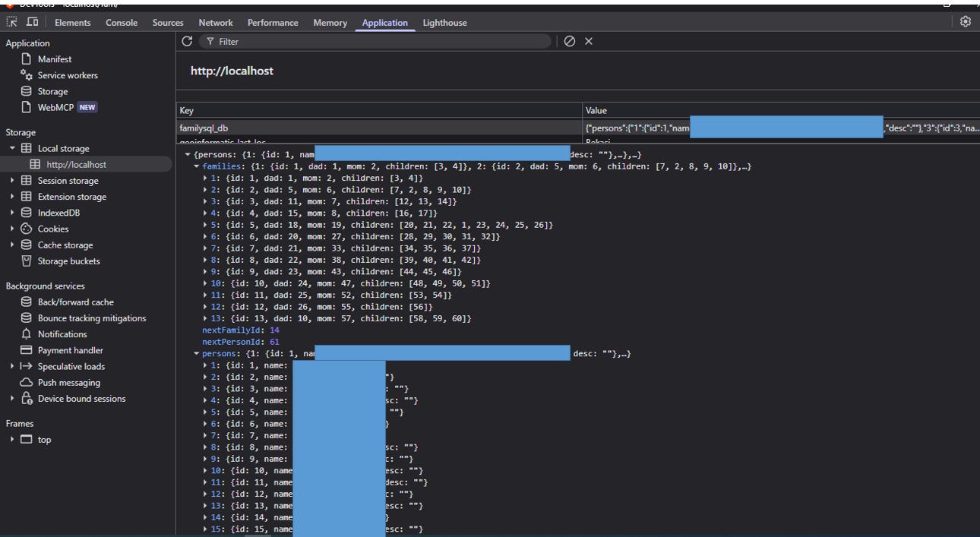Expand Cookies node
Viewport: 980px width, 537px height.
tap(12, 229)
